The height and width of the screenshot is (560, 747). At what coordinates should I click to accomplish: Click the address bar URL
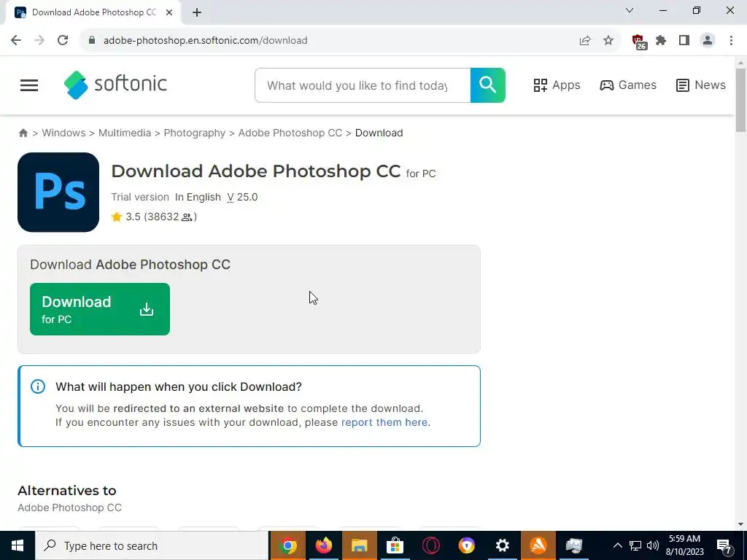pyautogui.click(x=205, y=41)
